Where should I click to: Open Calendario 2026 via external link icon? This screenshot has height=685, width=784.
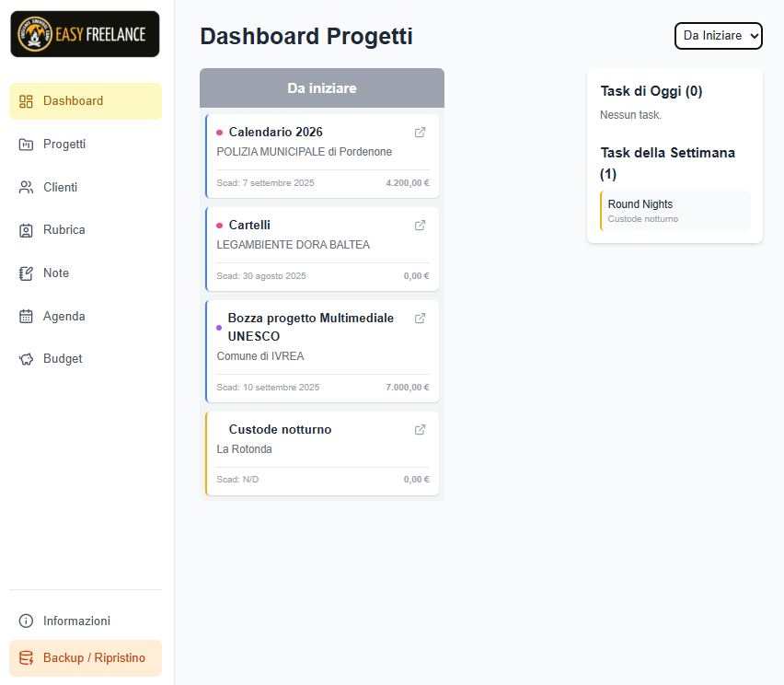[421, 133]
